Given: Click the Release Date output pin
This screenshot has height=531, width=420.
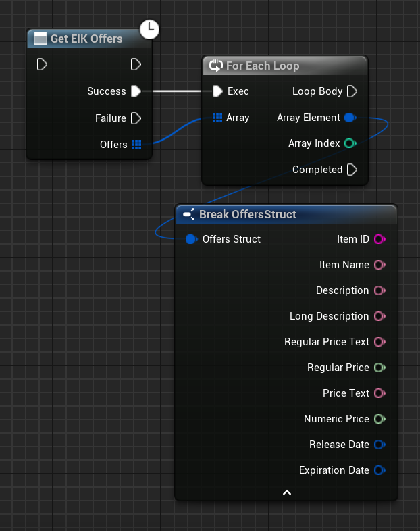Looking at the screenshot, I should 379,445.
